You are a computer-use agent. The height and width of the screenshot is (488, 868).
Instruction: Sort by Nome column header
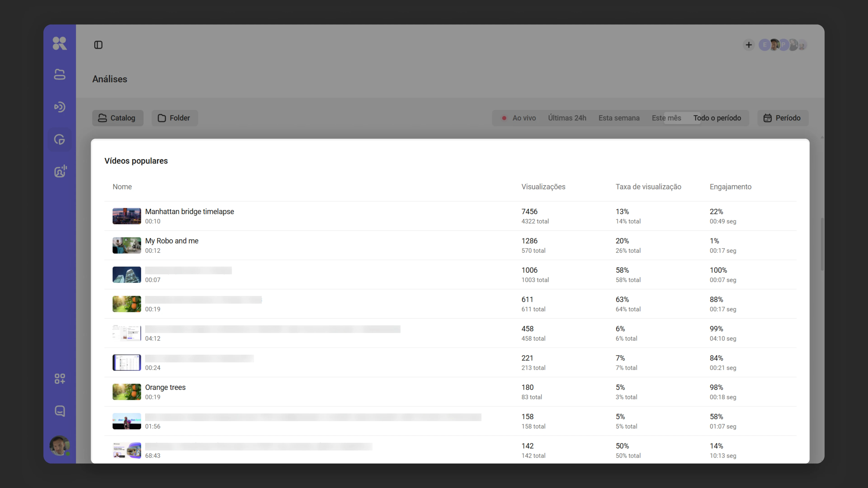tap(122, 187)
